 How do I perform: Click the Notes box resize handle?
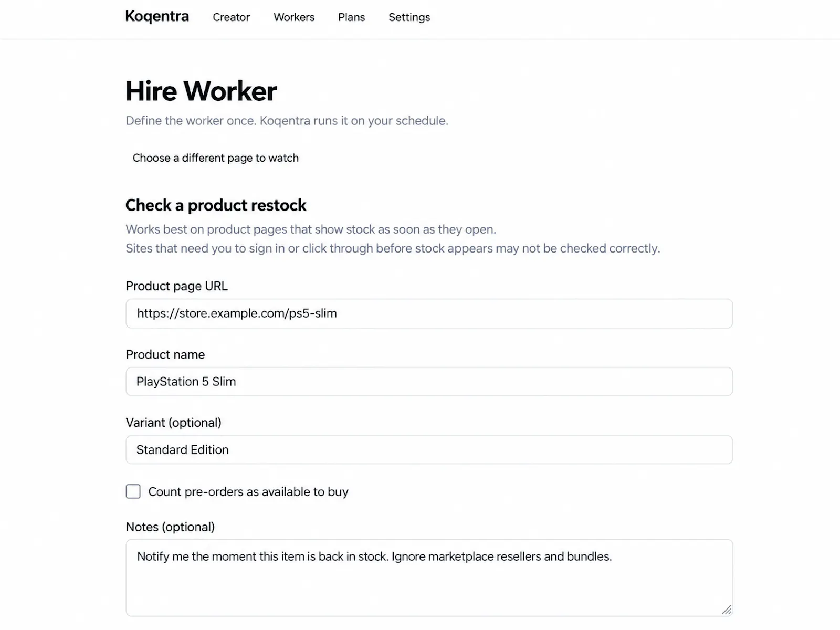(x=726, y=610)
